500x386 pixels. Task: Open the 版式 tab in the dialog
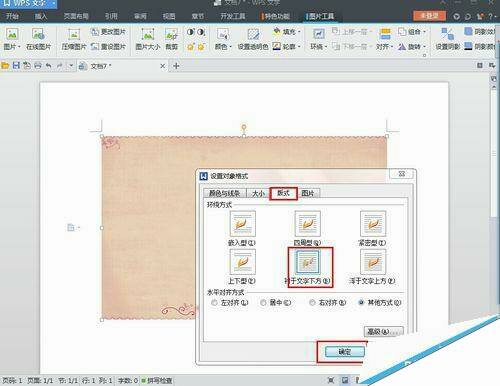point(283,193)
